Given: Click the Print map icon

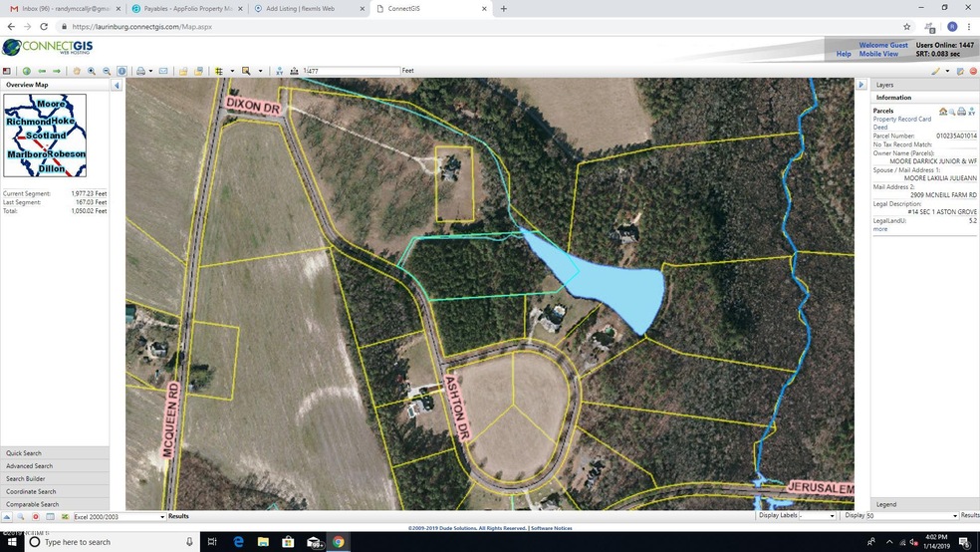Looking at the screenshot, I should pyautogui.click(x=140, y=71).
